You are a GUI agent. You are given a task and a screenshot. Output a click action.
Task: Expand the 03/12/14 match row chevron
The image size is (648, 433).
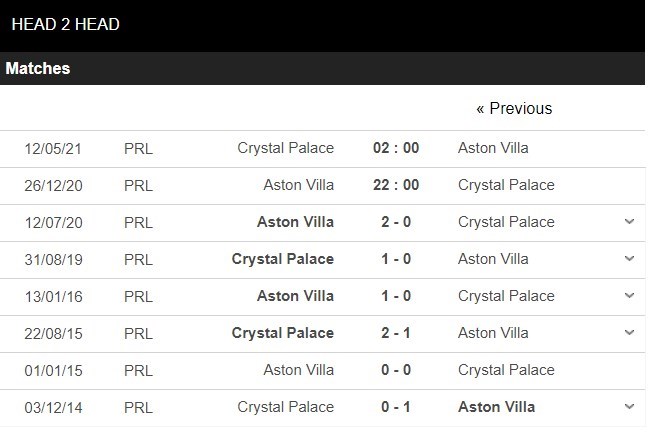coord(629,407)
